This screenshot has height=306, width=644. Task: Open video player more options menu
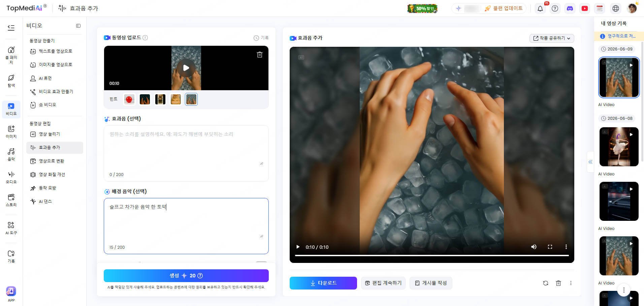[x=566, y=247]
